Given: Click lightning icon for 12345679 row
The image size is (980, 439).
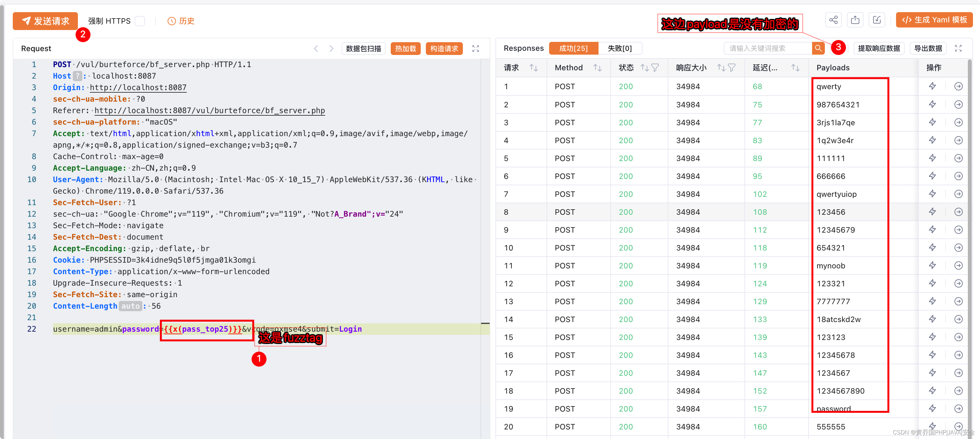Looking at the screenshot, I should click(932, 230).
